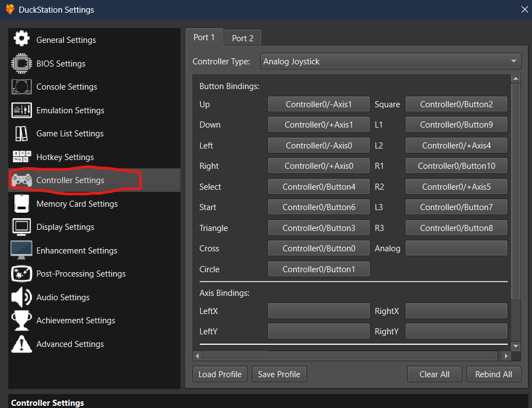The height and width of the screenshot is (408, 532).
Task: Change the L1 binding
Action: click(x=456, y=125)
